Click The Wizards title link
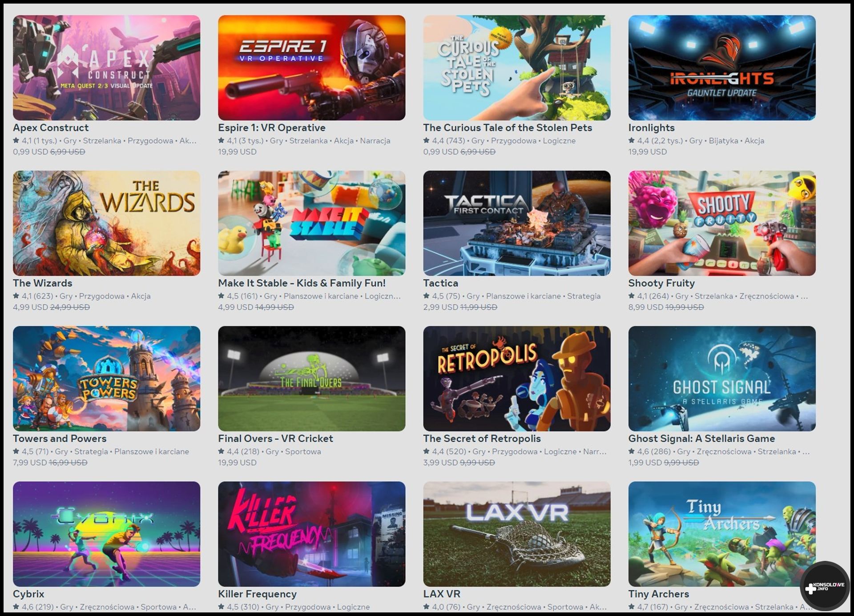Image resolution: width=854 pixels, height=616 pixels. [x=42, y=283]
